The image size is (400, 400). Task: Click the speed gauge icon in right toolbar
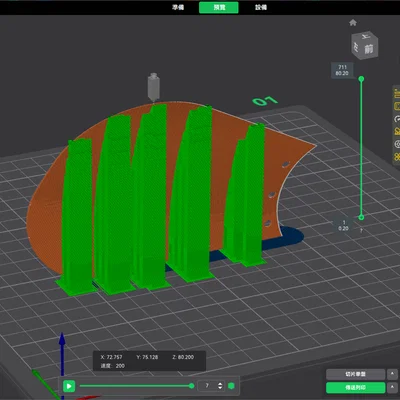[397, 119]
